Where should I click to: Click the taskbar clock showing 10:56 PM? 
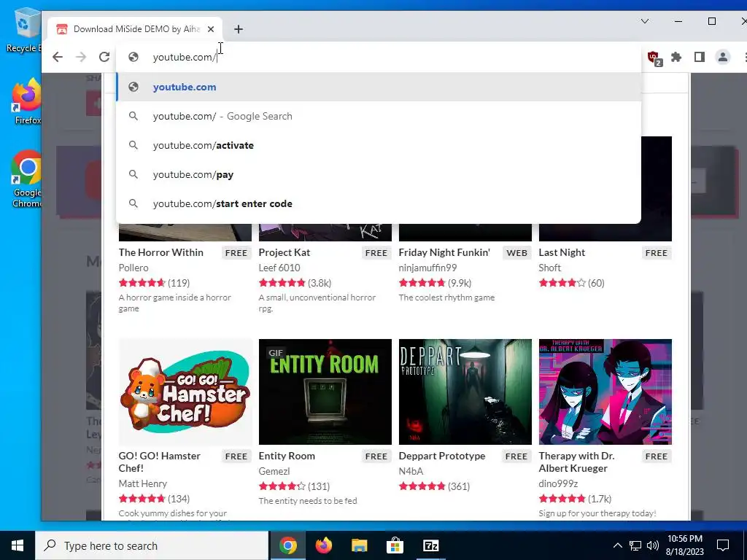click(685, 545)
